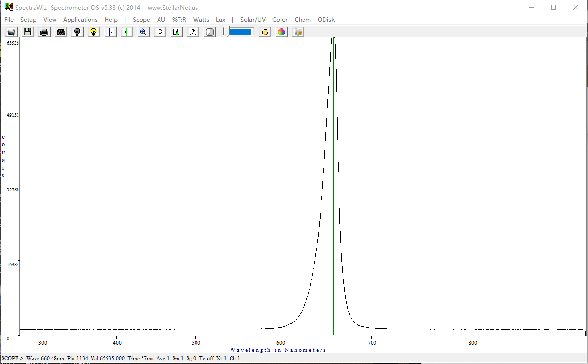Image resolution: width=588 pixels, height=364 pixels.
Task: Move cursor right with green arrow icon
Action: (126, 32)
